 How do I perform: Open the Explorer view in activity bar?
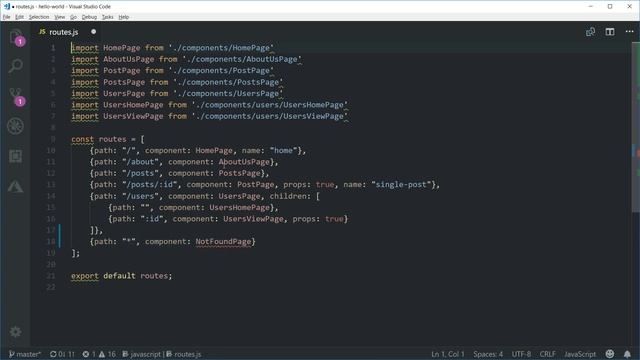click(16, 36)
